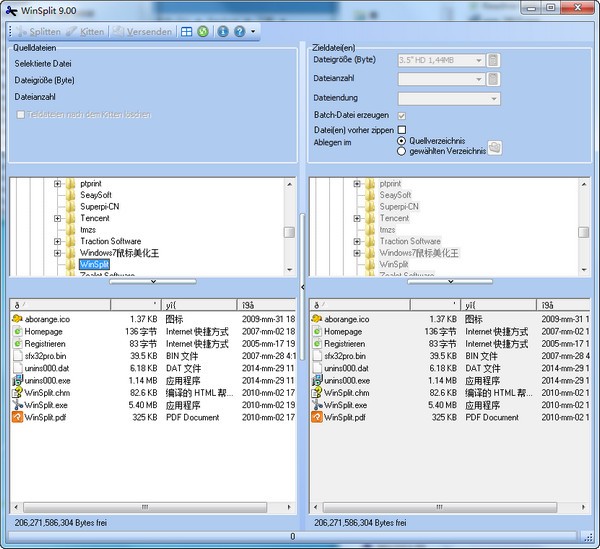Select WinSplit folder in right tree
This screenshot has height=549, width=600.
[394, 264]
